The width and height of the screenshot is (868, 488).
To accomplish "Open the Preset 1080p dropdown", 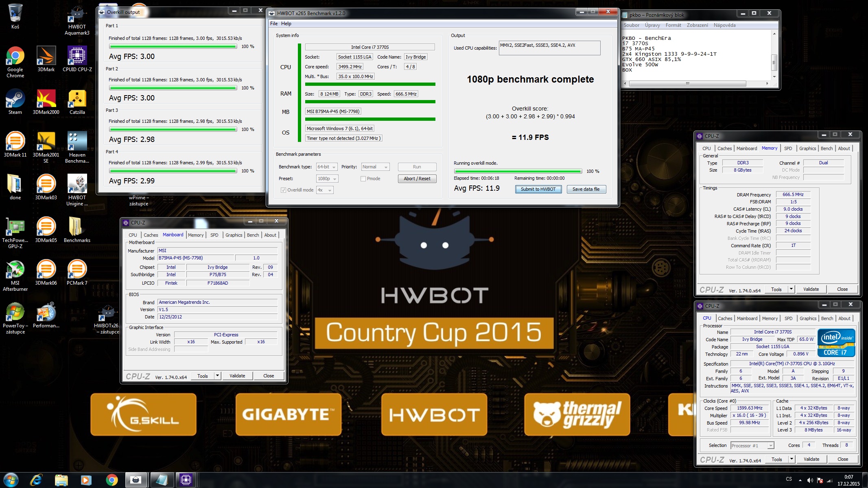I will click(x=327, y=179).
